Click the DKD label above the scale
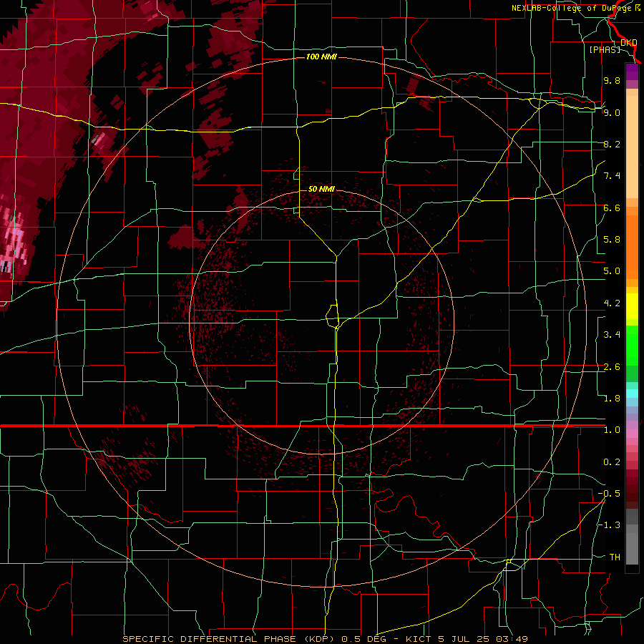The width and height of the screenshot is (644, 644). (629, 43)
